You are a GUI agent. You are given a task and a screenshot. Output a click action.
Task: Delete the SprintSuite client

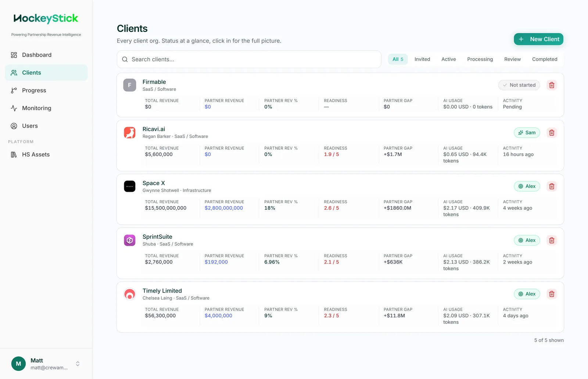click(x=552, y=240)
